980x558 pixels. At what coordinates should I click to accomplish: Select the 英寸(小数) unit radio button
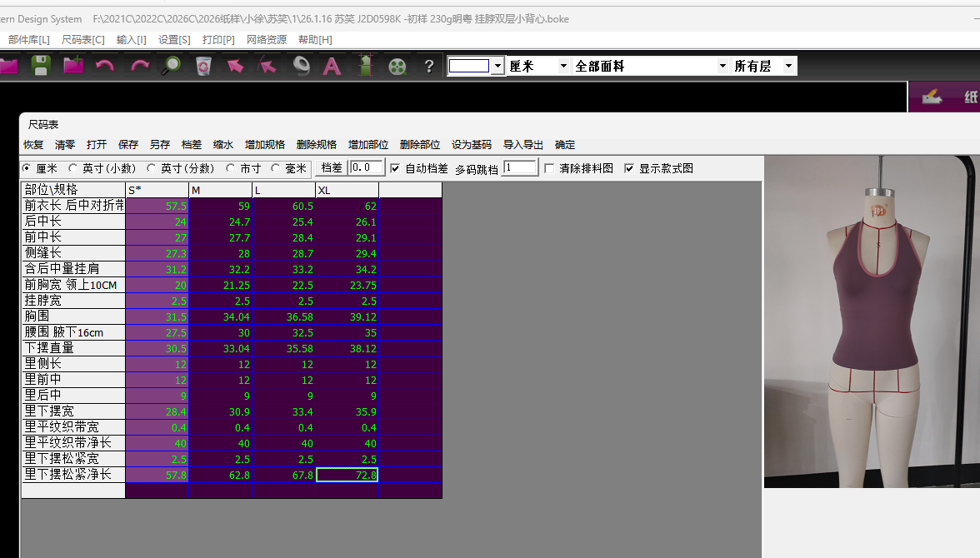tap(73, 168)
